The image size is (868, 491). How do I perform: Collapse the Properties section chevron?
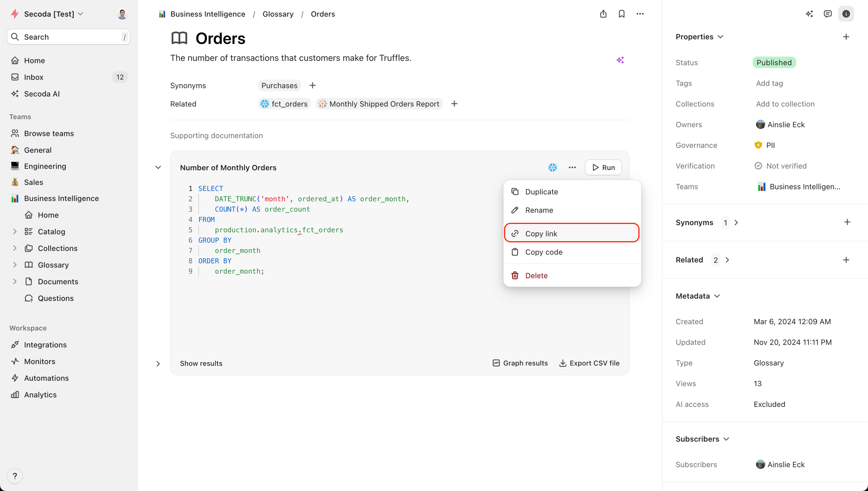[721, 37]
